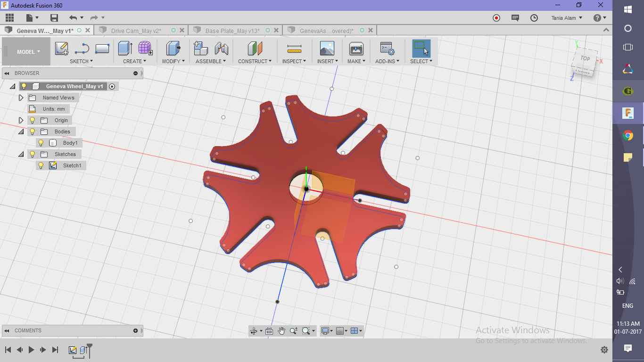Click Play on the timeline
644x362 pixels.
coord(32,350)
